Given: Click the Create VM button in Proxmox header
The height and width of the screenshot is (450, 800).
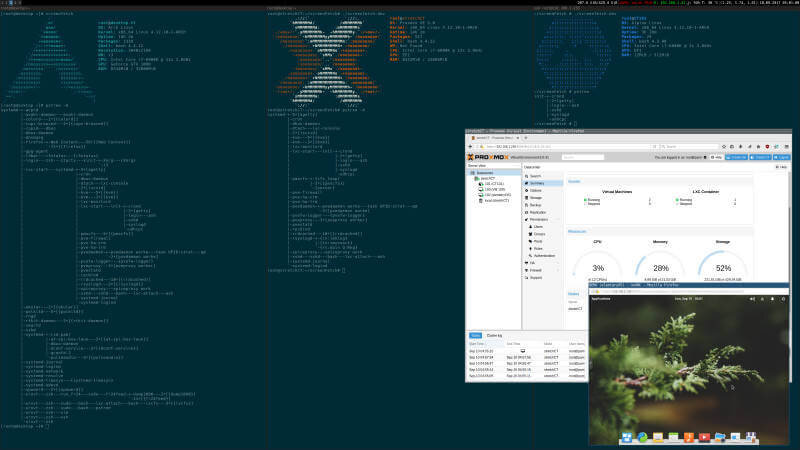Looking at the screenshot, I should click(736, 157).
